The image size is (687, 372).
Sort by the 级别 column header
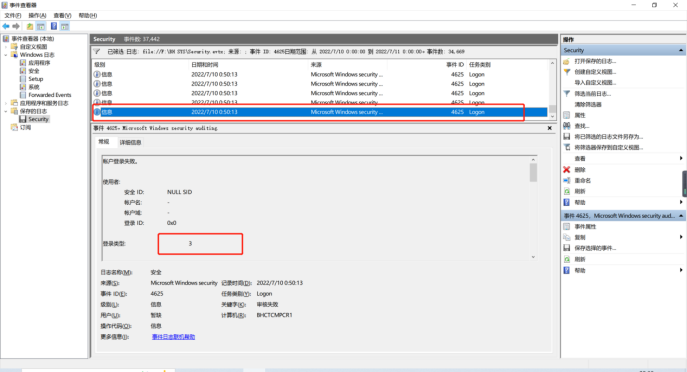point(99,64)
